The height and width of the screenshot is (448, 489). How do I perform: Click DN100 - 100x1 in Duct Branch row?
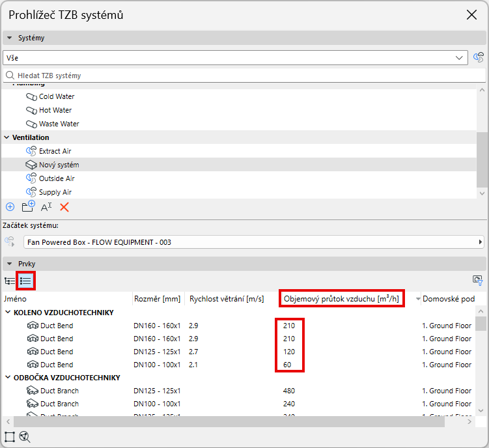point(157,404)
